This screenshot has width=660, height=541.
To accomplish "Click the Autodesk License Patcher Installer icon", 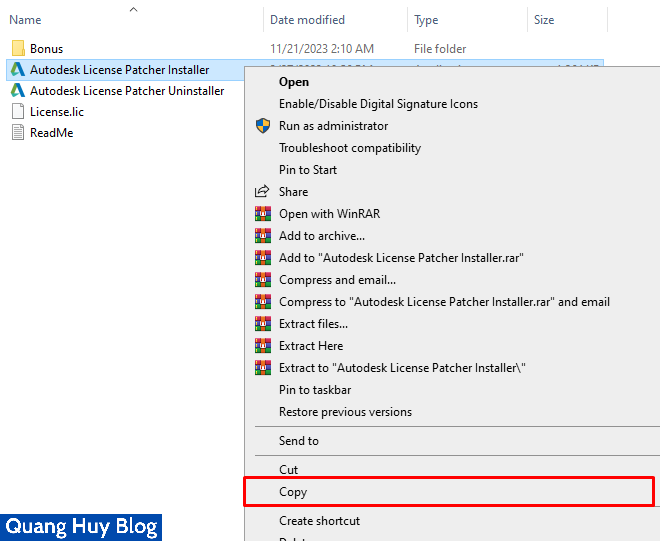I will [18, 69].
